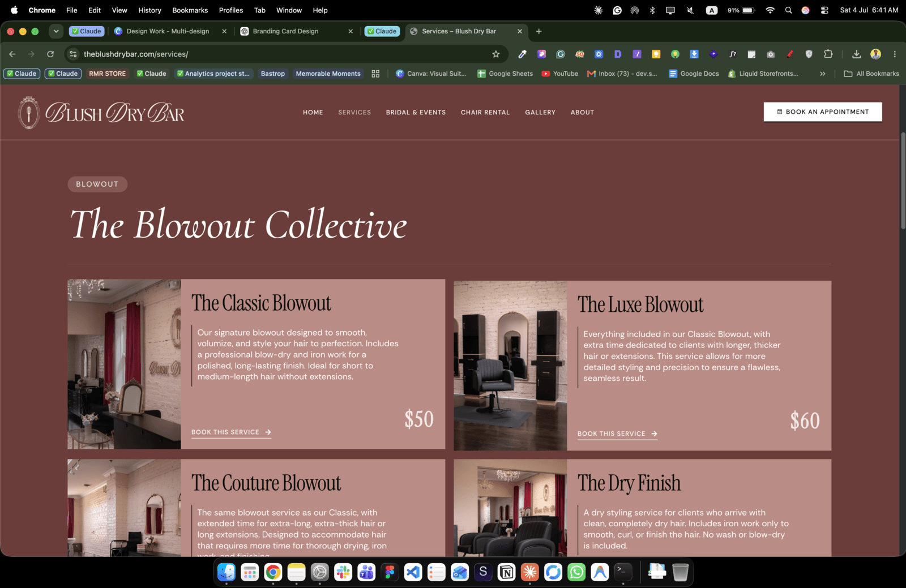The height and width of the screenshot is (588, 906).
Task: Open the Analytics project bookmark group
Action: click(x=213, y=74)
